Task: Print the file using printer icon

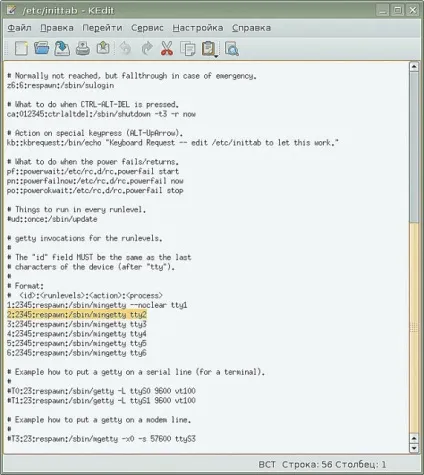Action: (x=83, y=48)
